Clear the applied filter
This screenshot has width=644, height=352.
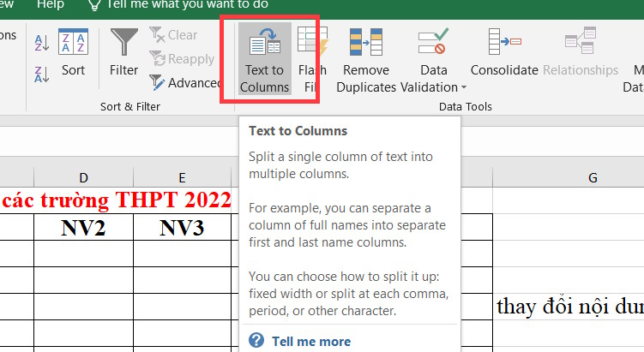[x=173, y=35]
